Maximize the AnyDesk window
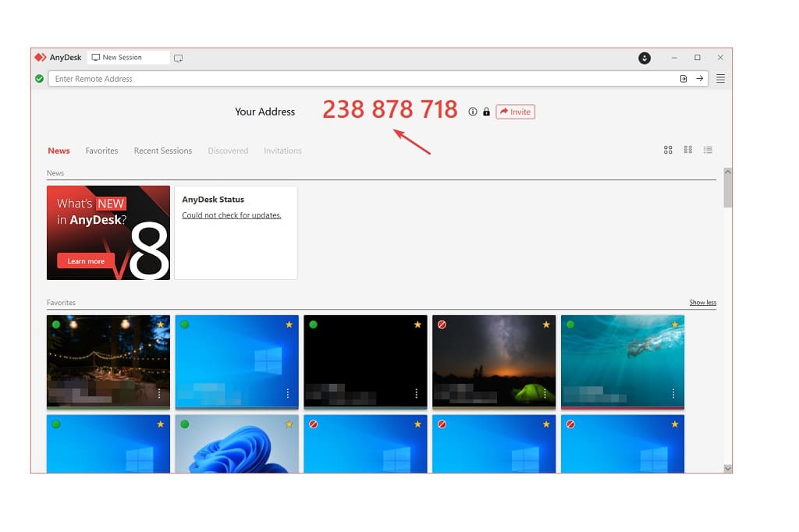The height and width of the screenshot is (532, 799). point(698,58)
